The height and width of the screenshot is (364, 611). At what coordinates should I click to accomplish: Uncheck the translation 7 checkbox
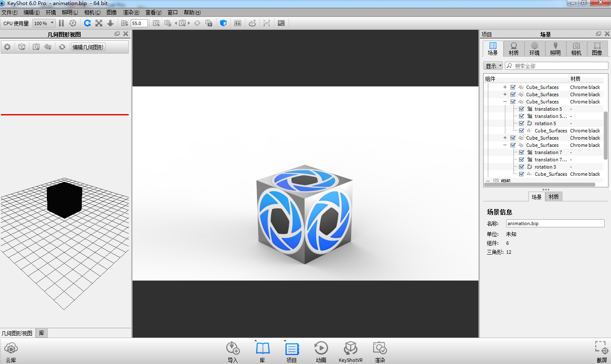tap(522, 152)
